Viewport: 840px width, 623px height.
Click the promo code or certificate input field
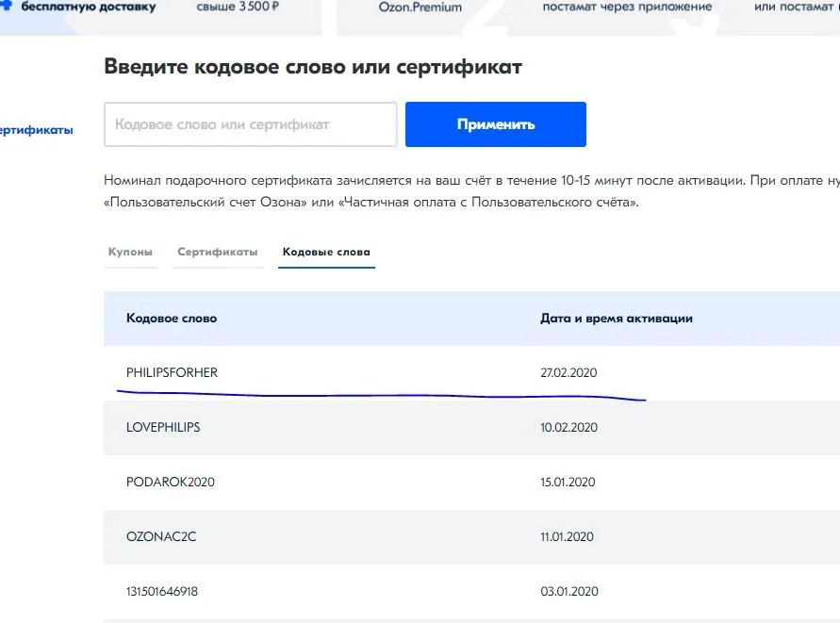point(250,124)
